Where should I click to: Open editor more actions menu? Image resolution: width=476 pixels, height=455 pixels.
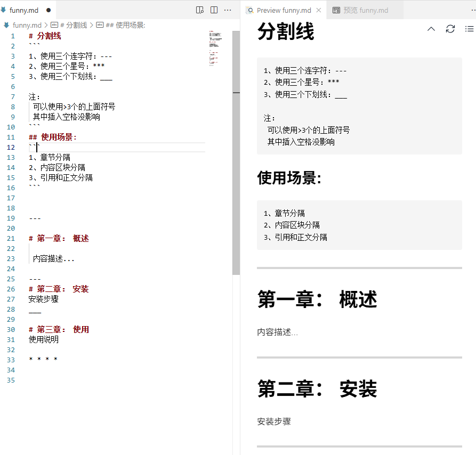coord(228,10)
